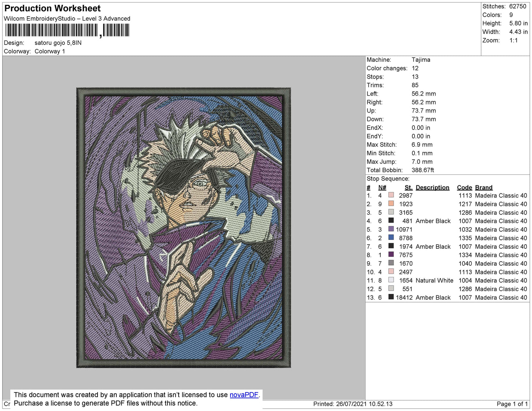Select the Natural White color swatch
532x411 pixels.
[x=391, y=280]
